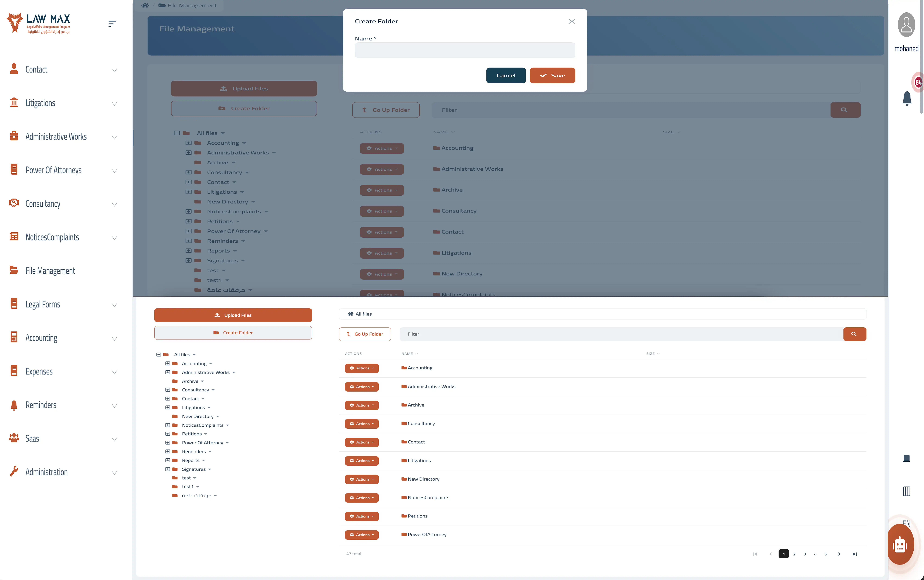Screen dimensions: 924x580
Task: Click the Create Folder button
Action: (233, 333)
